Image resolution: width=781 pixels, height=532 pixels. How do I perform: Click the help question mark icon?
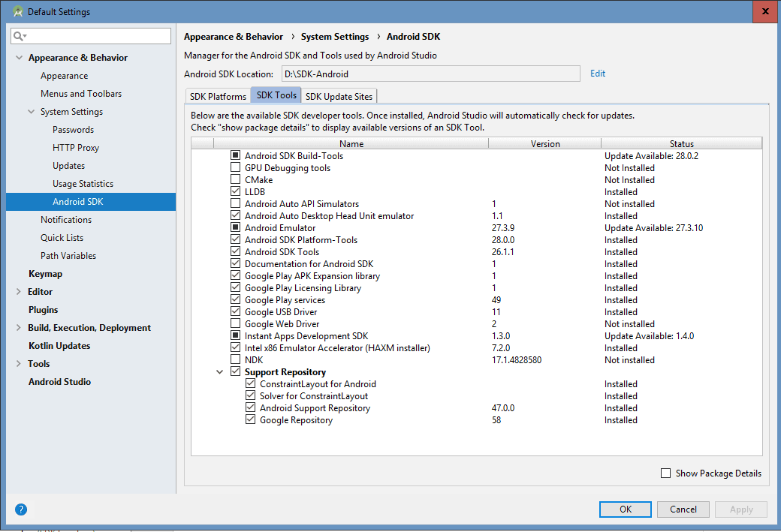[x=21, y=509]
